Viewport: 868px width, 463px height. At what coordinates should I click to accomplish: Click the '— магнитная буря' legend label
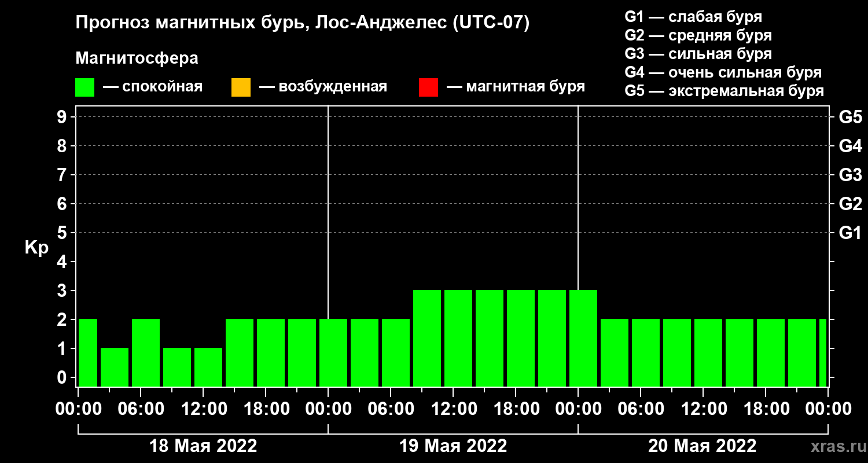[516, 87]
